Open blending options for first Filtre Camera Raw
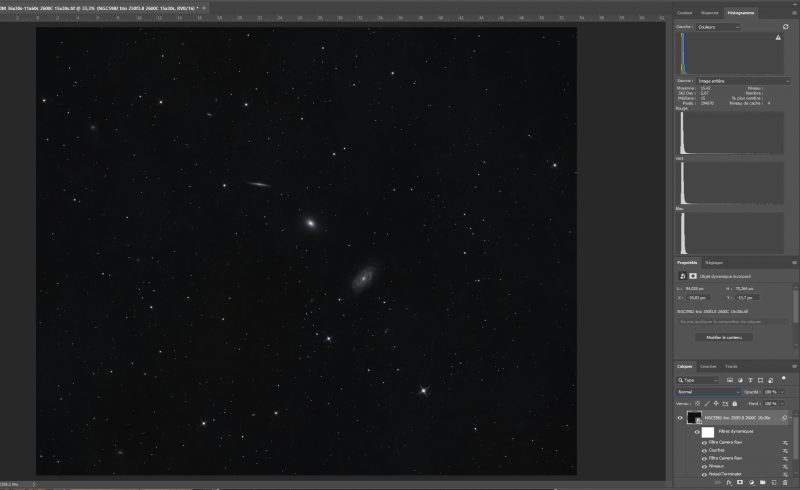800x490 pixels. point(785,443)
